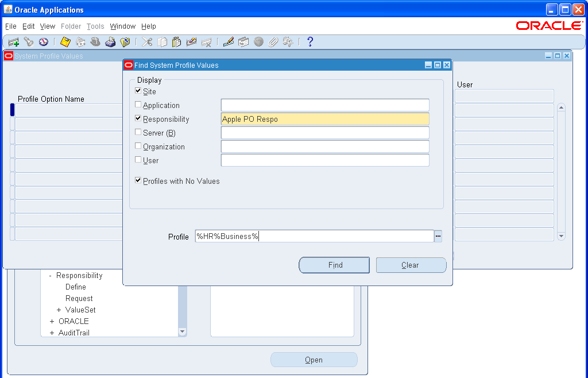Open the Show Navigator icon

coord(42,41)
